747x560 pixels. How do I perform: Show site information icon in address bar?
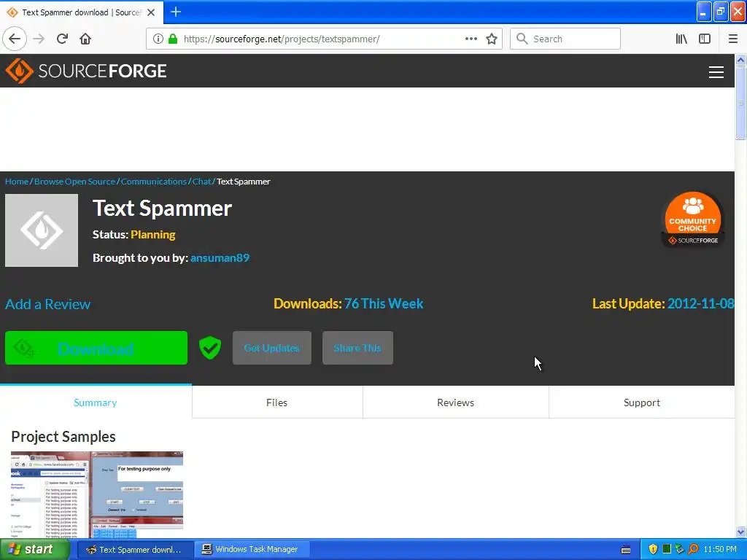click(158, 39)
